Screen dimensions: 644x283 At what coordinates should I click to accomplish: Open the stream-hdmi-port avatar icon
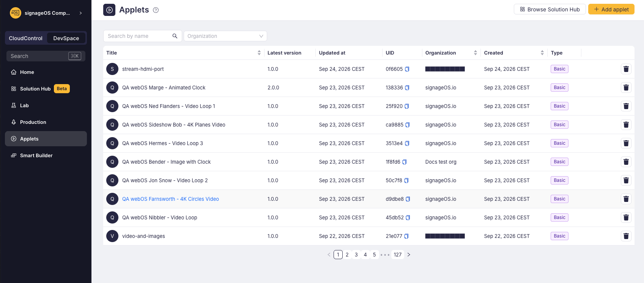click(112, 69)
